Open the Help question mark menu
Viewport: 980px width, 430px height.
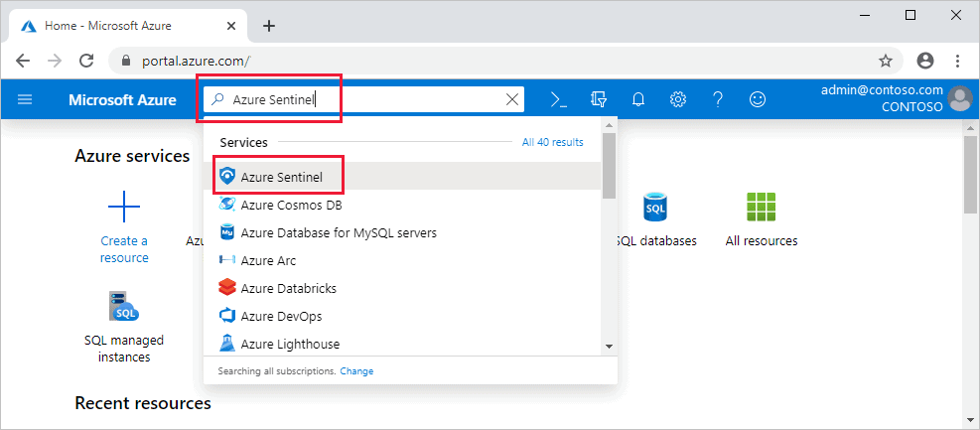718,99
